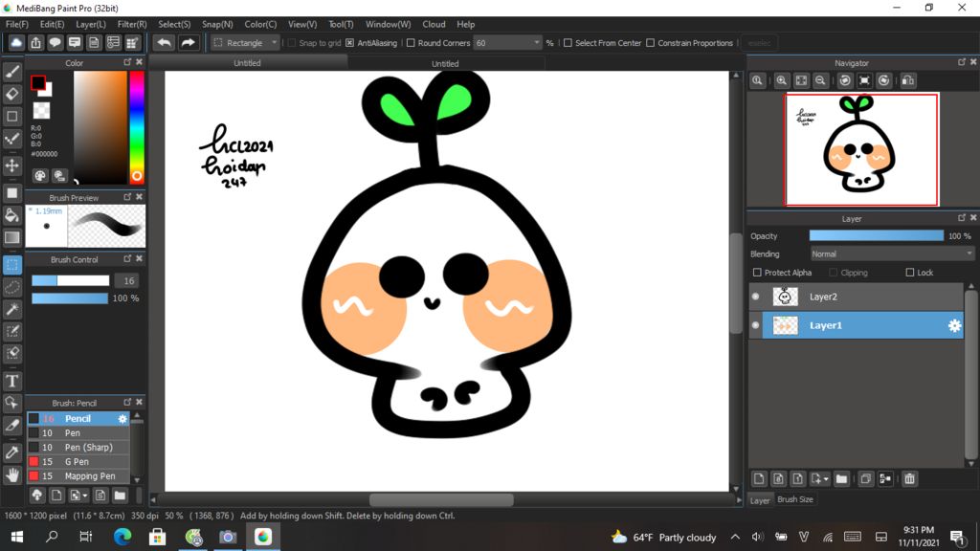Expand the add-layer dropdown arrow
Viewport: 980px width, 551px height.
pyautogui.click(x=826, y=479)
